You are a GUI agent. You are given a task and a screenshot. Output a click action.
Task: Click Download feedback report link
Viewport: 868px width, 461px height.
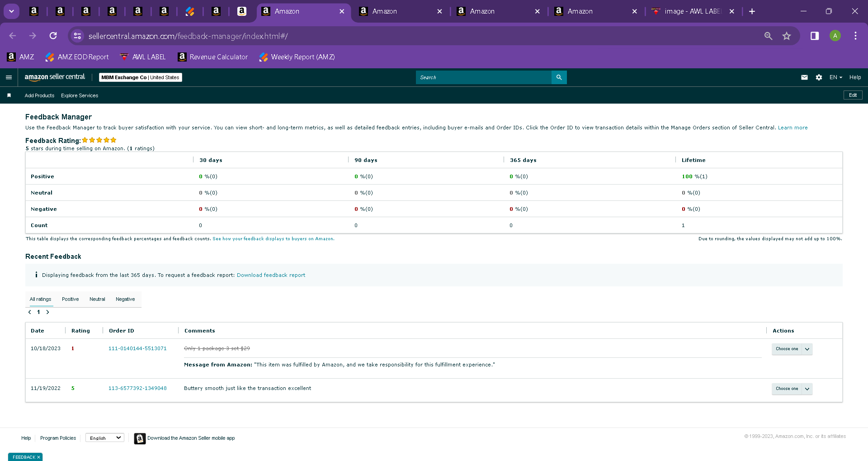click(271, 275)
